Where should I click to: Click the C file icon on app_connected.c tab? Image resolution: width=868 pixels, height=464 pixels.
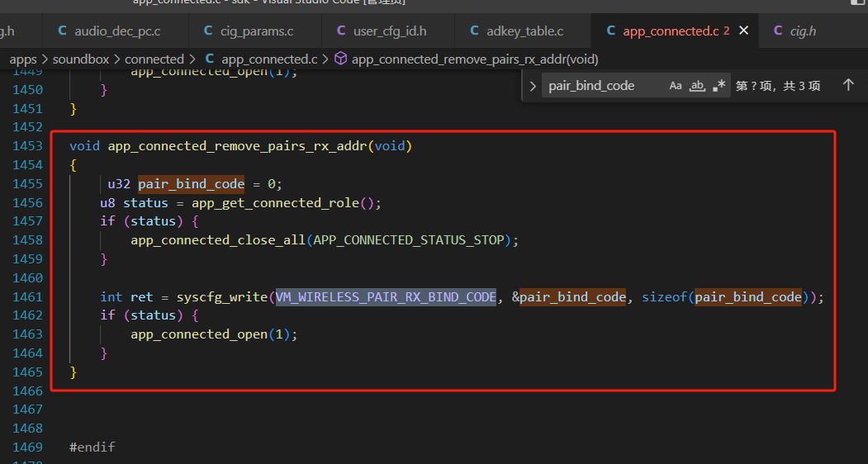[611, 31]
